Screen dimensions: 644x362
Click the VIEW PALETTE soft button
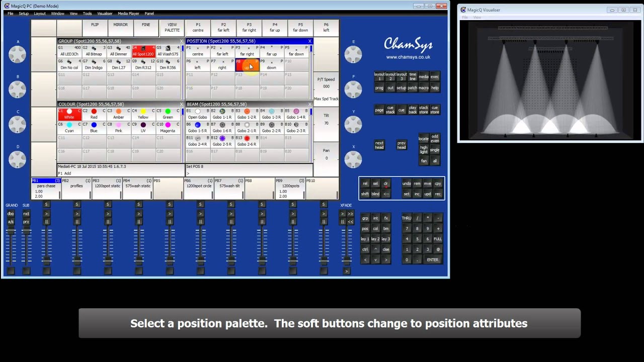click(172, 27)
